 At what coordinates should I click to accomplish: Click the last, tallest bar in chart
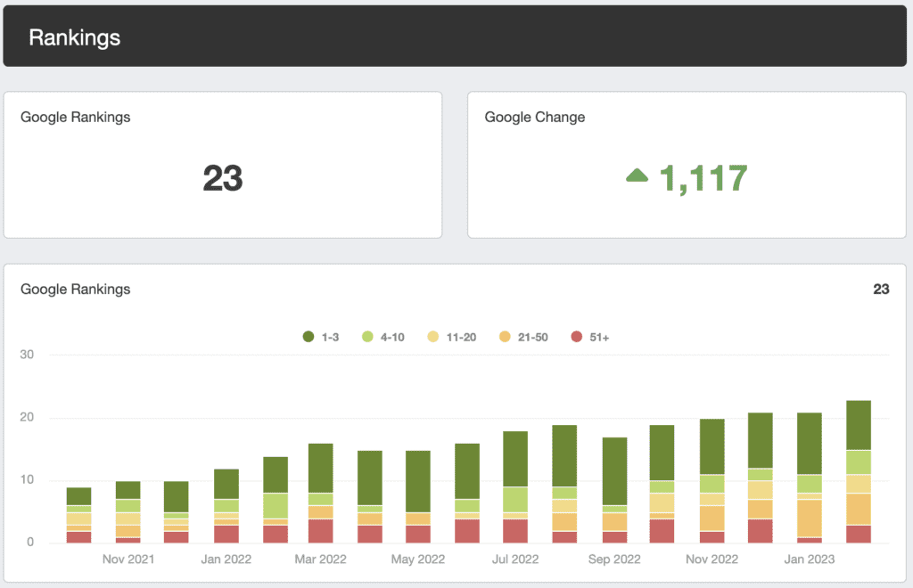pyautogui.click(x=859, y=471)
